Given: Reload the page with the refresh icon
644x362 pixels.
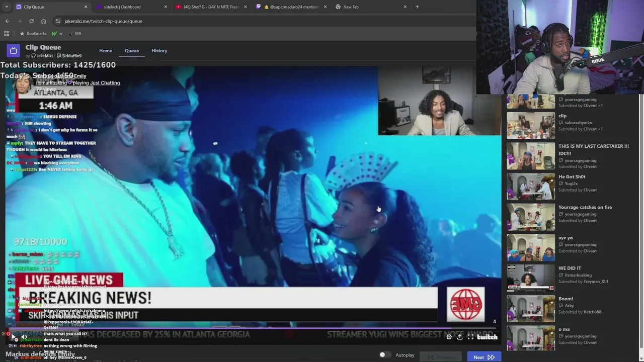Looking at the screenshot, I should [31, 21].
